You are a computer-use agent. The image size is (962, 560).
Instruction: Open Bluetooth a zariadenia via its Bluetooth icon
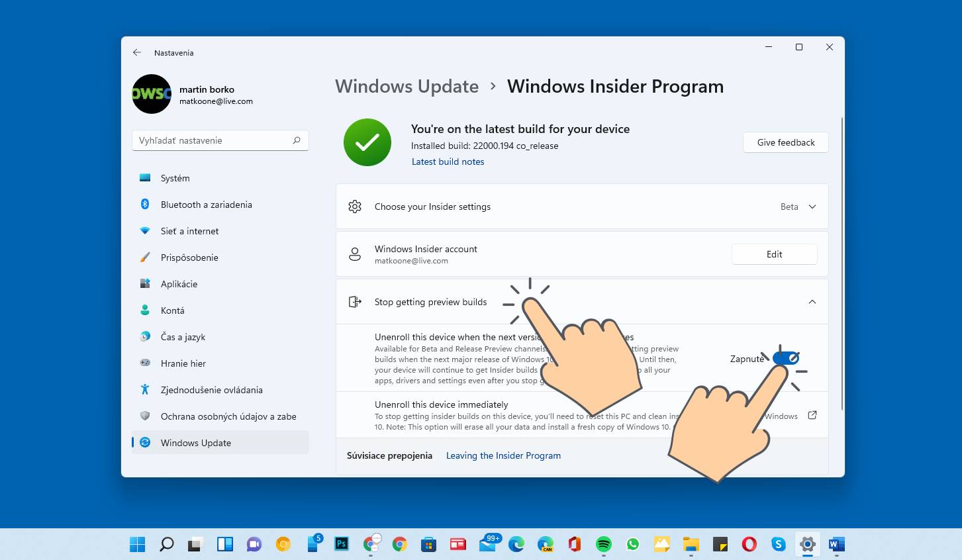145,204
